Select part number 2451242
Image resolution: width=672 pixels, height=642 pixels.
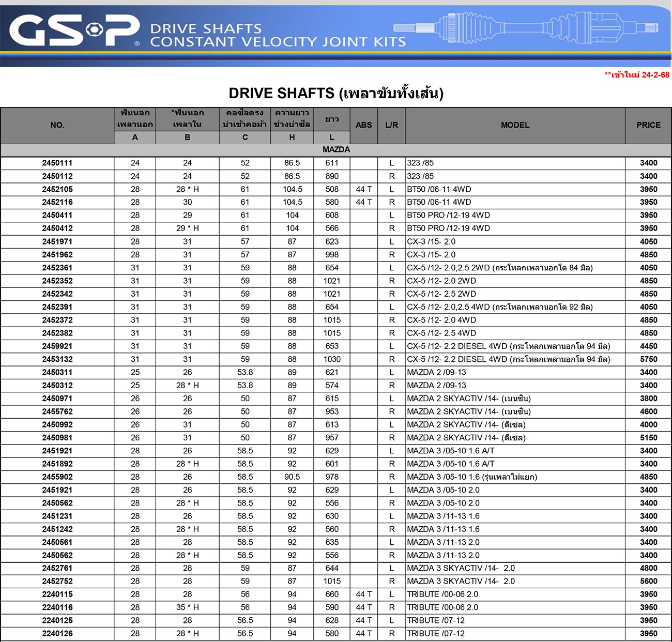click(x=57, y=529)
